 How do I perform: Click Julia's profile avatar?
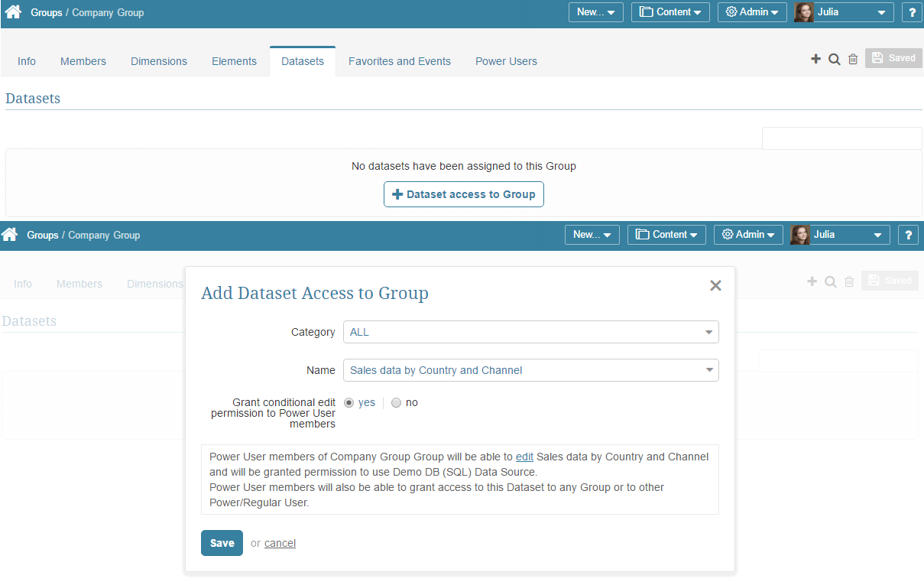(803, 12)
